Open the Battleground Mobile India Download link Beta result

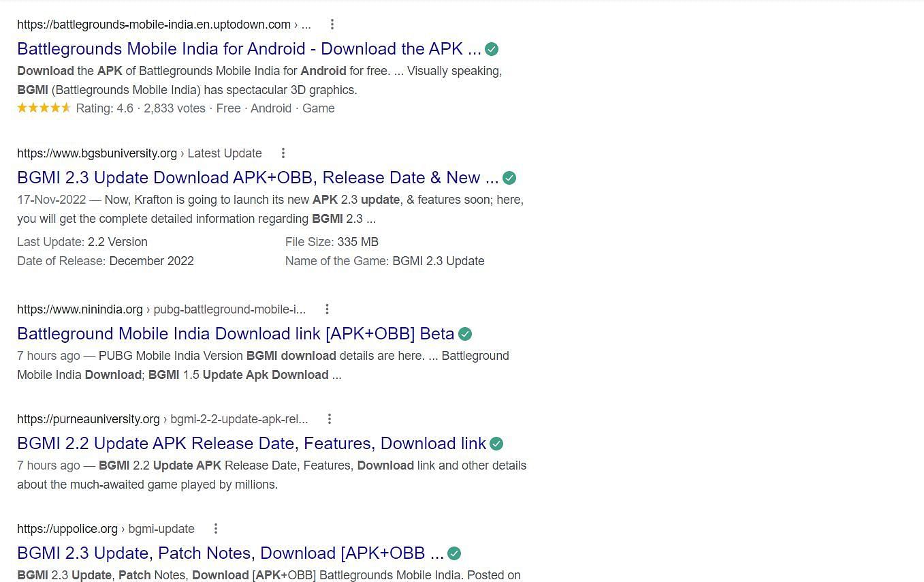pyautogui.click(x=236, y=334)
